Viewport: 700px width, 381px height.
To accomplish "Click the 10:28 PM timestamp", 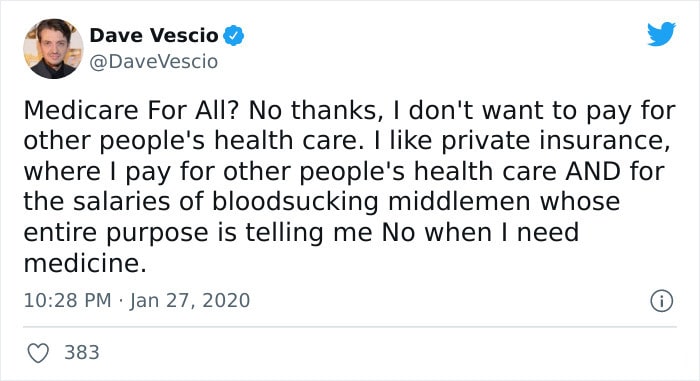I will click(x=67, y=300).
